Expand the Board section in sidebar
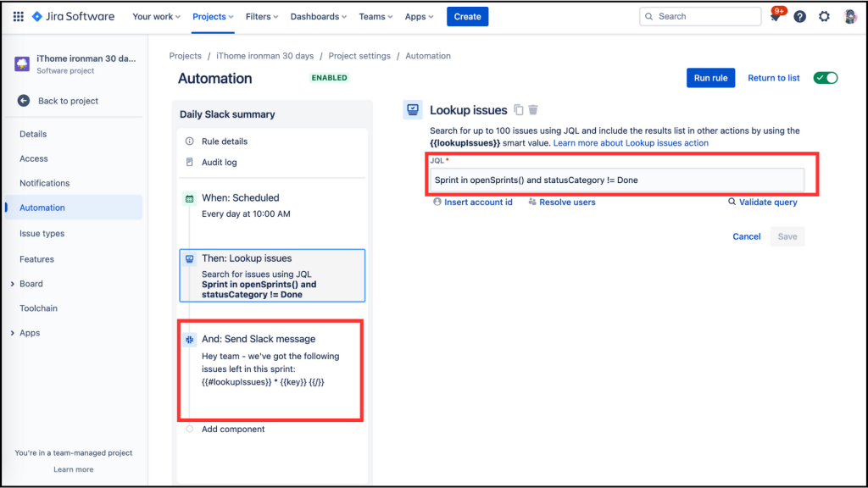This screenshot has height=488, width=868. tap(12, 284)
